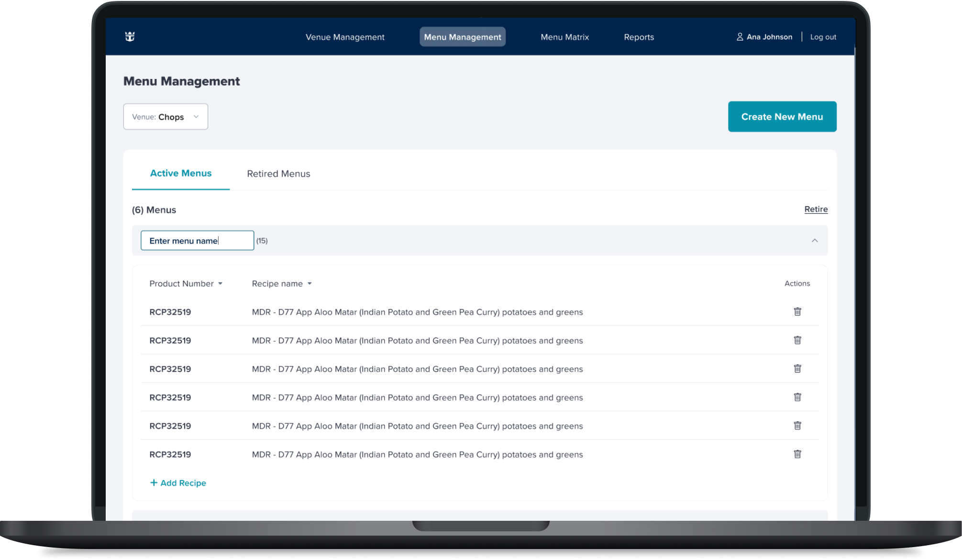This screenshot has width=962, height=560.
Task: Focus the Enter menu name input field
Action: click(197, 241)
